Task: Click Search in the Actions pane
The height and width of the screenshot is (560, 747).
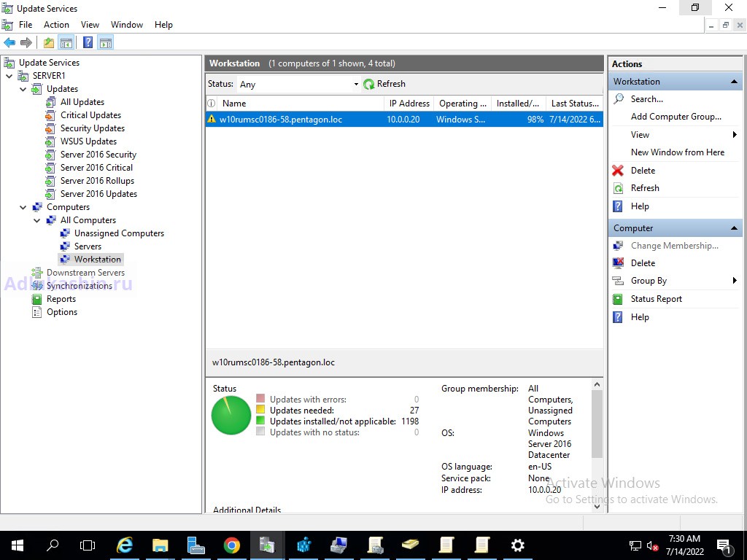Action: [x=646, y=99]
